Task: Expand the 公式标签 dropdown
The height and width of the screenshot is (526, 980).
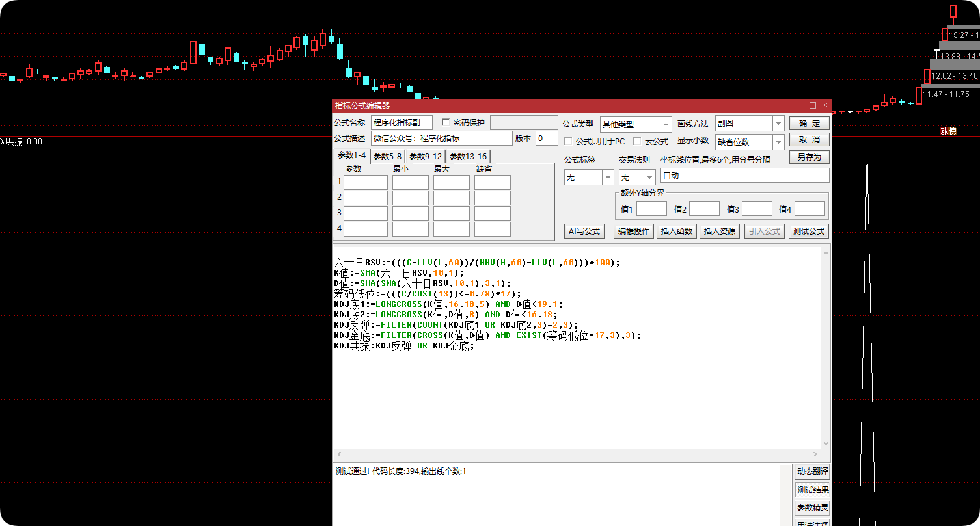Action: pyautogui.click(x=608, y=177)
